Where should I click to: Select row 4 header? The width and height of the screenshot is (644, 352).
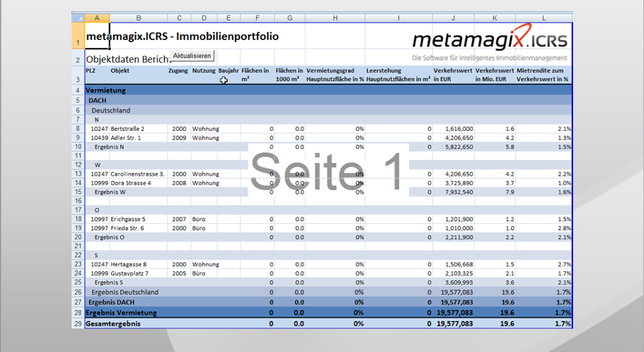click(x=78, y=90)
